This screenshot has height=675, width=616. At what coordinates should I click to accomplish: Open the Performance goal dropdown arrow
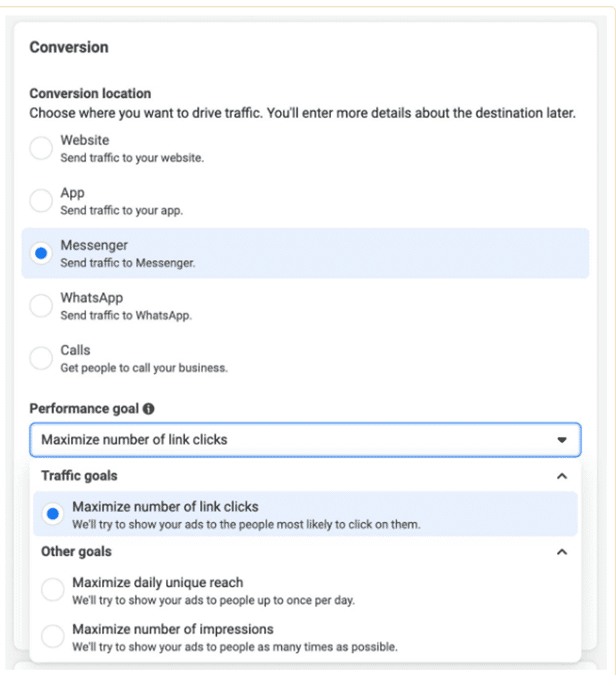562,440
